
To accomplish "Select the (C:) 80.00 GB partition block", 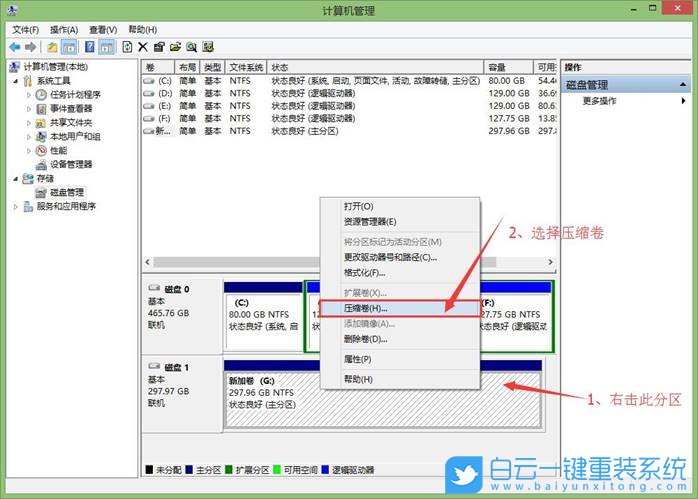I will (x=264, y=316).
